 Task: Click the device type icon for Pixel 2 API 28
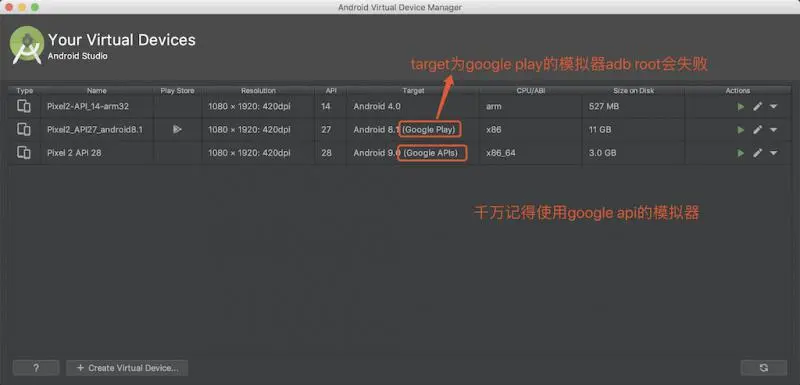coord(24,152)
